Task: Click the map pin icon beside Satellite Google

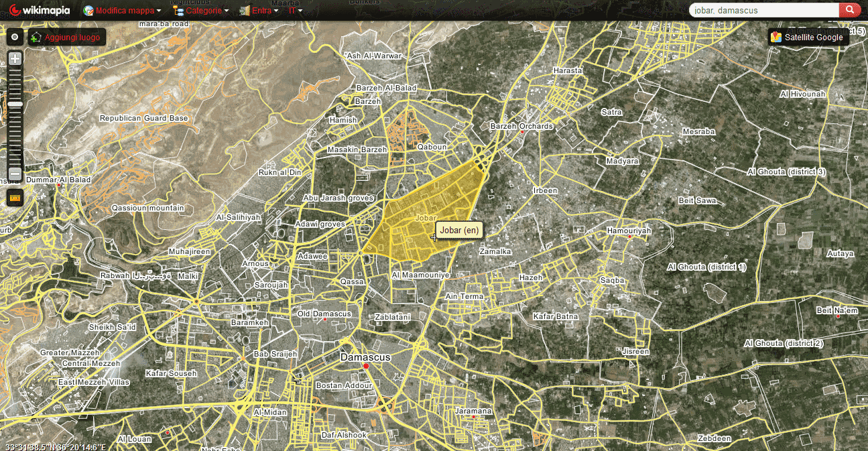Action: click(776, 37)
